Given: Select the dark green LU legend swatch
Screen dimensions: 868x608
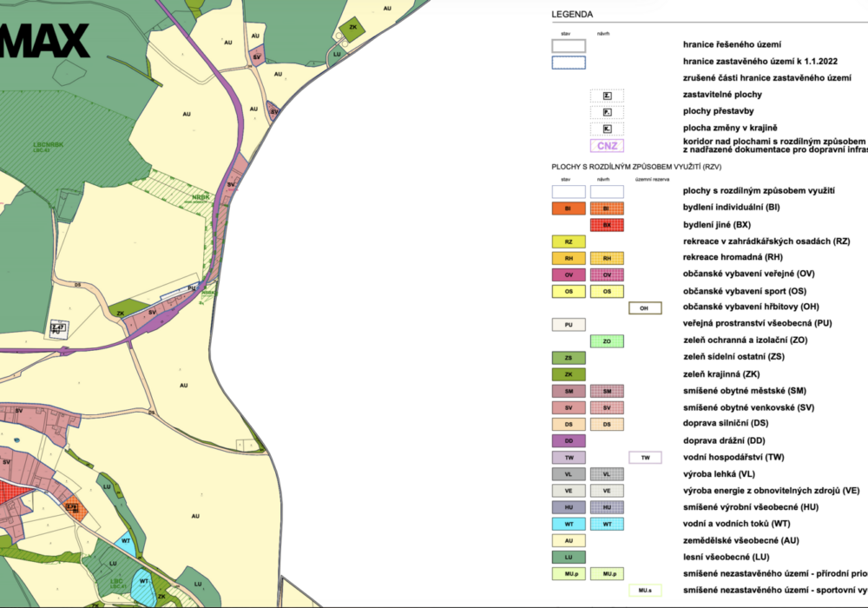Looking at the screenshot, I should [x=569, y=557].
